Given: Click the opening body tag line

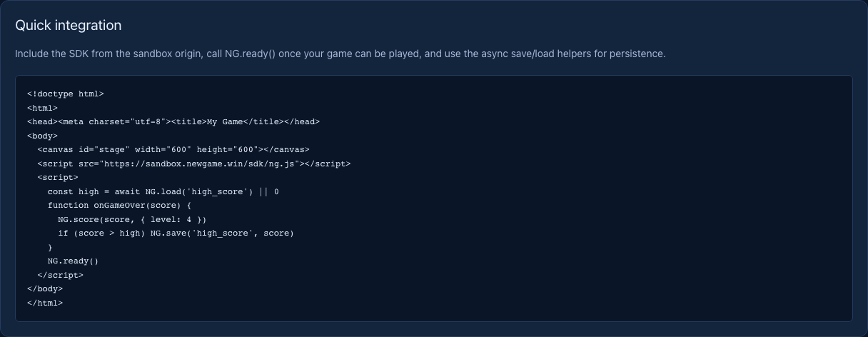Looking at the screenshot, I should pyautogui.click(x=42, y=136).
